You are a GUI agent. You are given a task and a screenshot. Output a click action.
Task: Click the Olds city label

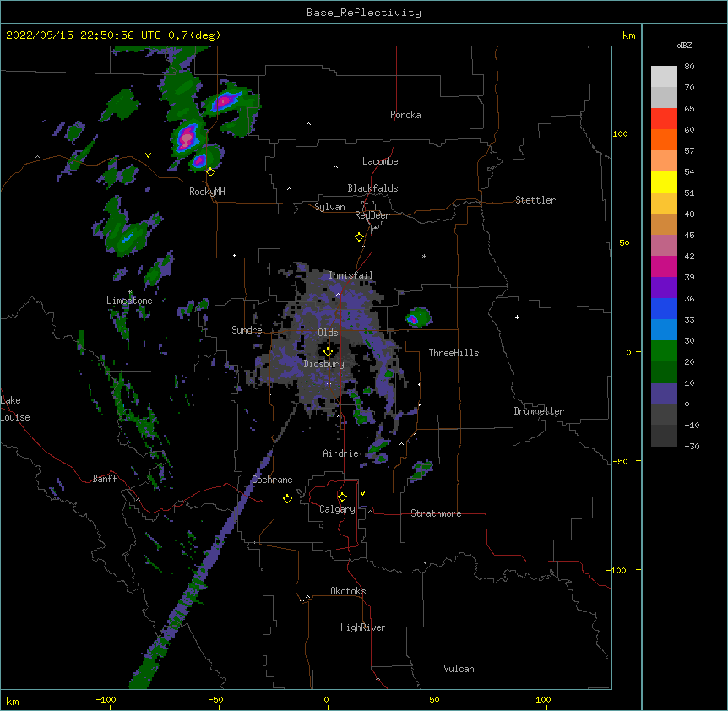328,333
